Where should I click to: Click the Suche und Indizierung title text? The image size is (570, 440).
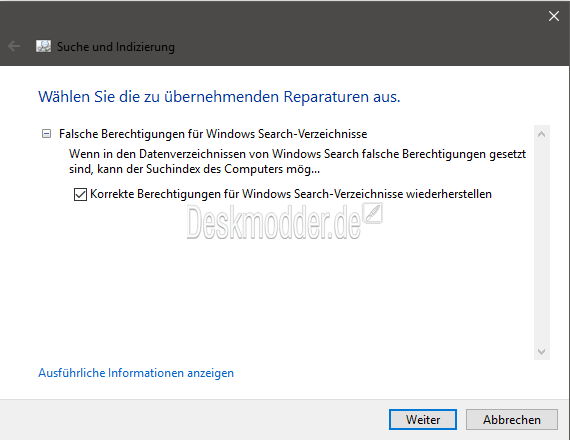tap(116, 47)
